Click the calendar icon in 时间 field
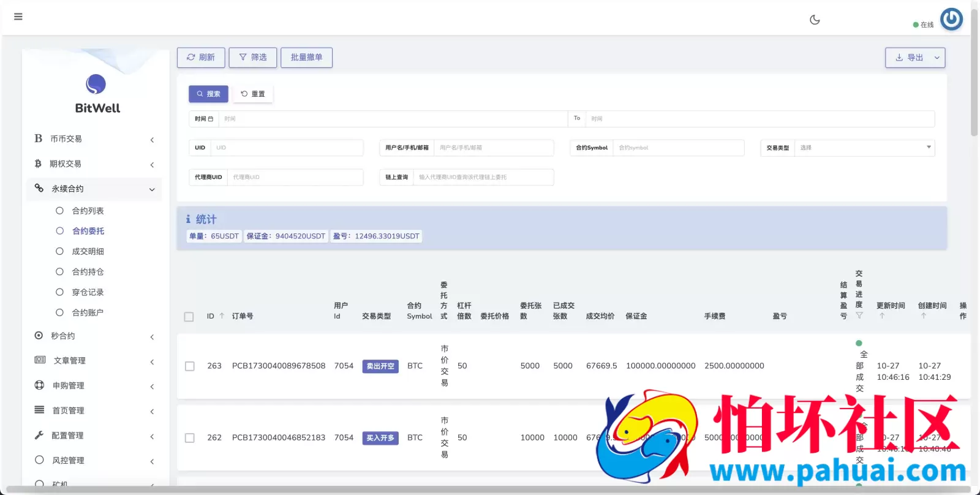980x495 pixels. click(x=211, y=119)
